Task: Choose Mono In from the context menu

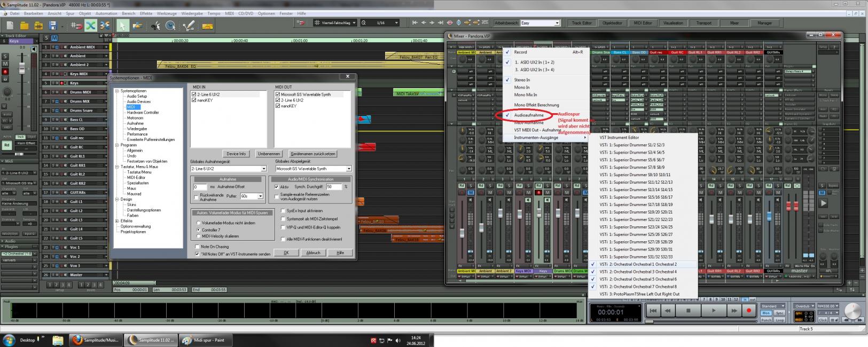Action: pos(522,88)
